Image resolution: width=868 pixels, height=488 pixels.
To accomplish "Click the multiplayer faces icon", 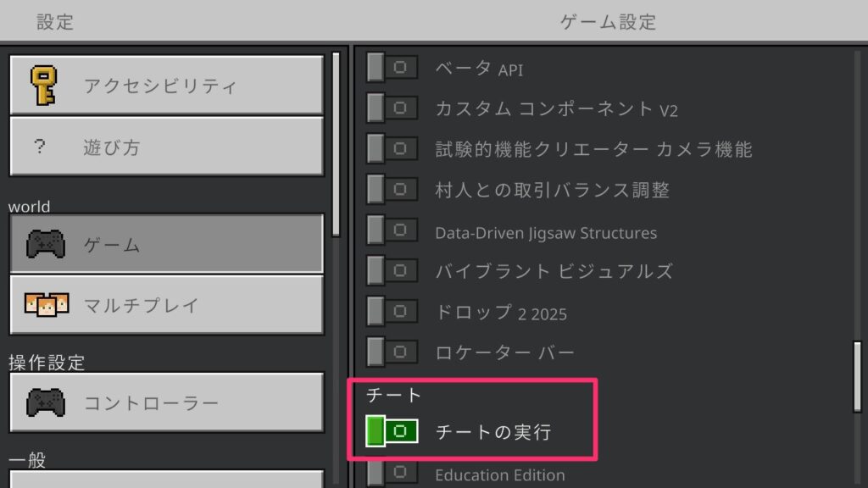I will tap(47, 305).
